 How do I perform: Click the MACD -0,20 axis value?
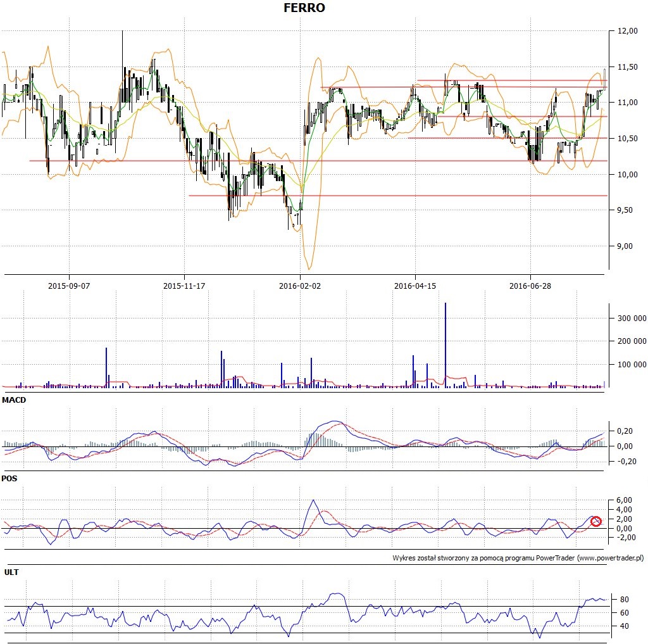click(626, 462)
